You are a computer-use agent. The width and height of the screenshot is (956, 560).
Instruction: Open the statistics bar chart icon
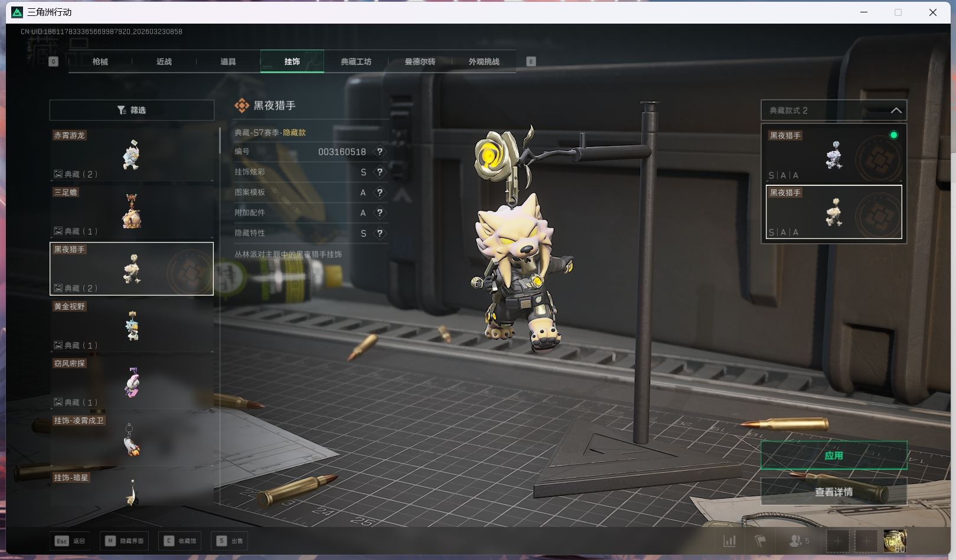730,541
